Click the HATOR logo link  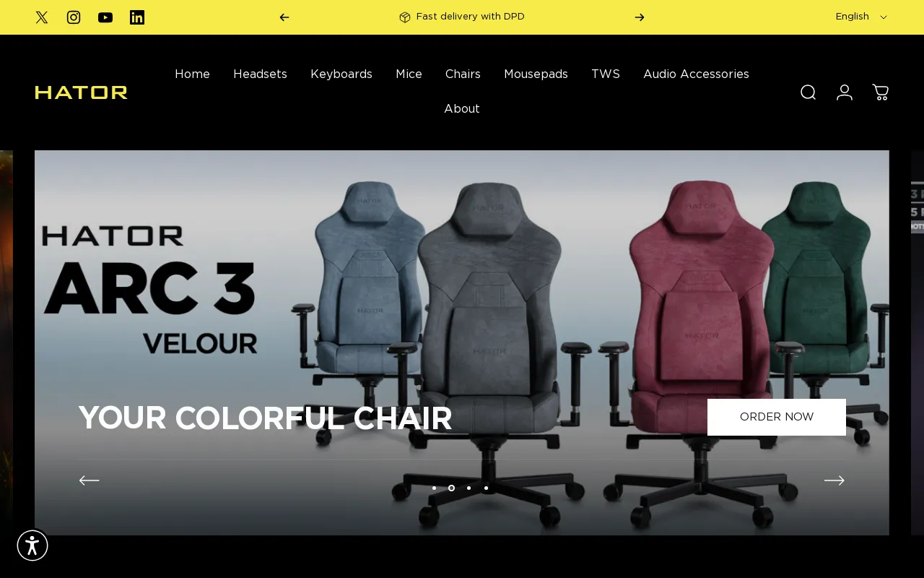[82, 92]
